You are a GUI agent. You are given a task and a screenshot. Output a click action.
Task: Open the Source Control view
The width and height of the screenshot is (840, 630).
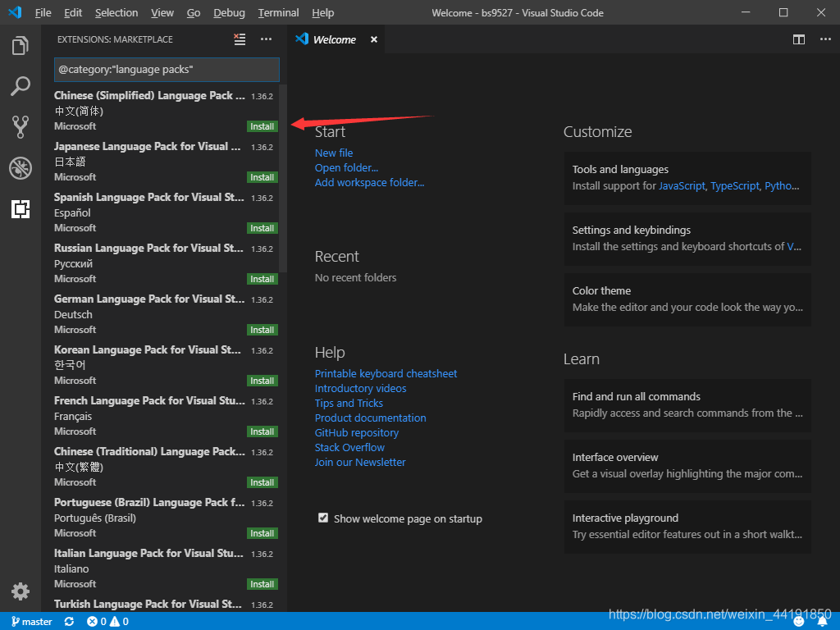pyautogui.click(x=21, y=127)
